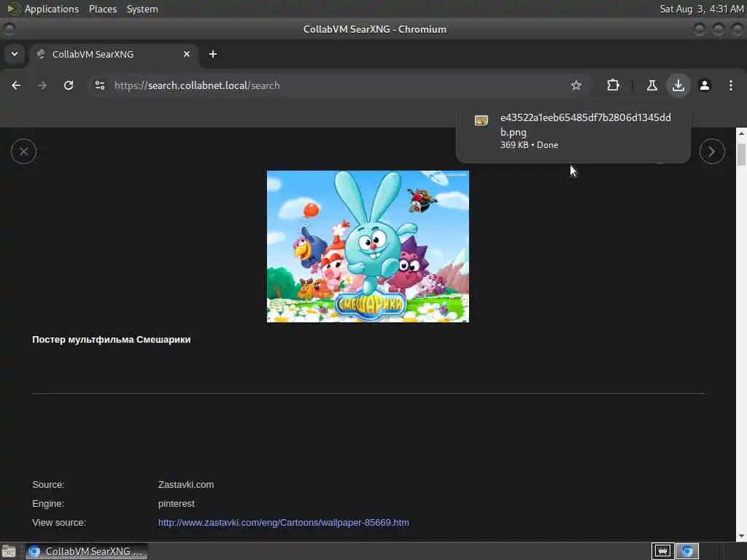Click the vertical scrollbar thumb
Screen dimensions: 747x560
(x=741, y=155)
